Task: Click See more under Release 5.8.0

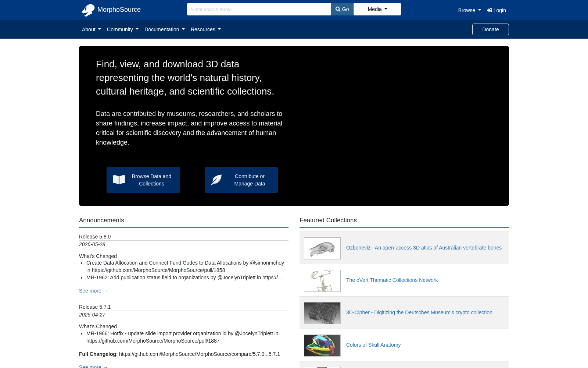Action: tap(93, 291)
